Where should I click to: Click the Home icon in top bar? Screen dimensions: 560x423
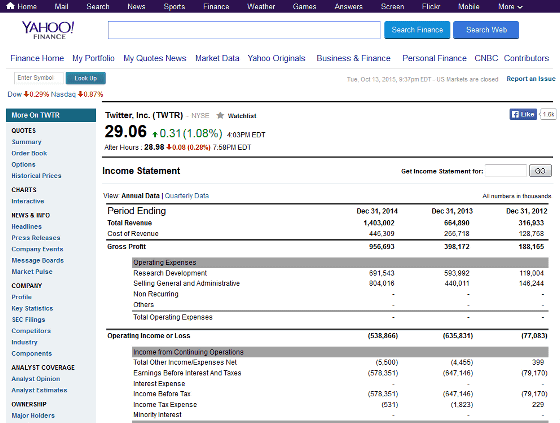pyautogui.click(x=10, y=6)
